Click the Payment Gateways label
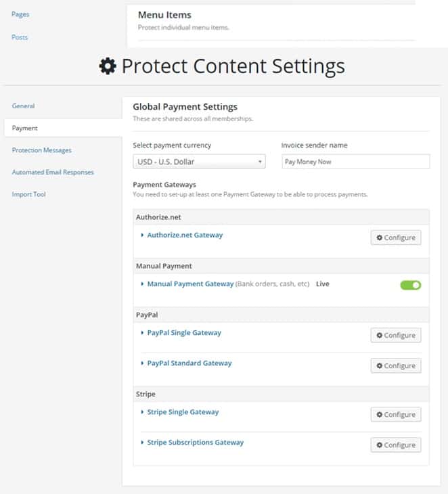448x494 pixels. coord(164,185)
